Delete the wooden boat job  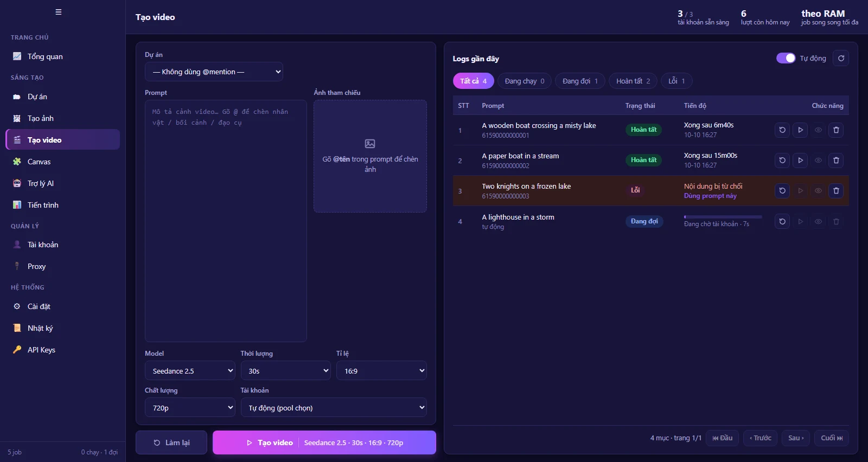(x=836, y=130)
